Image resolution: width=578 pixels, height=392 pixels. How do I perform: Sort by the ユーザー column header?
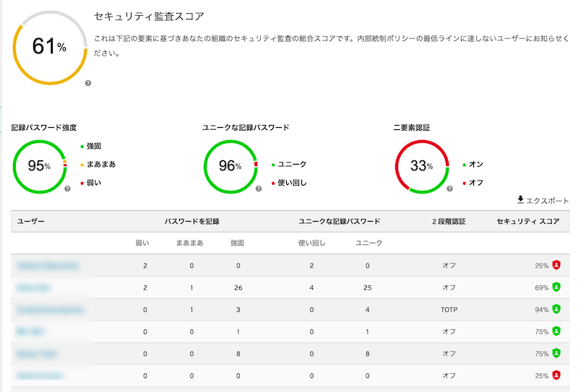(x=31, y=221)
